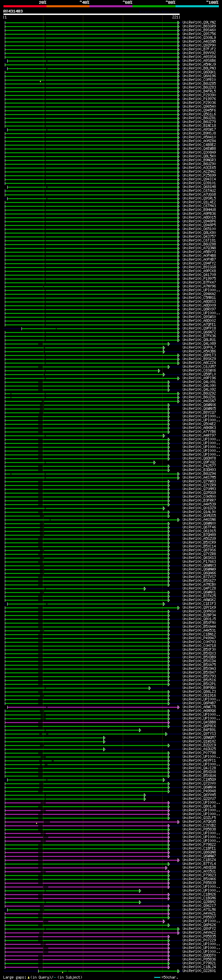Click the white query sequence ruler bar
Image resolution: width=222 pixels, height=980 pixels.
coord(92,15)
